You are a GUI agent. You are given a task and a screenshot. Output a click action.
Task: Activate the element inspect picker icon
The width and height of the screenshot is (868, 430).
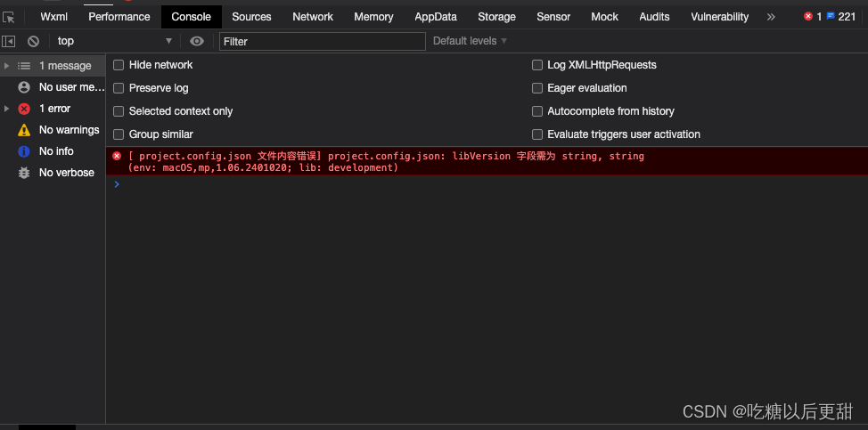point(9,17)
